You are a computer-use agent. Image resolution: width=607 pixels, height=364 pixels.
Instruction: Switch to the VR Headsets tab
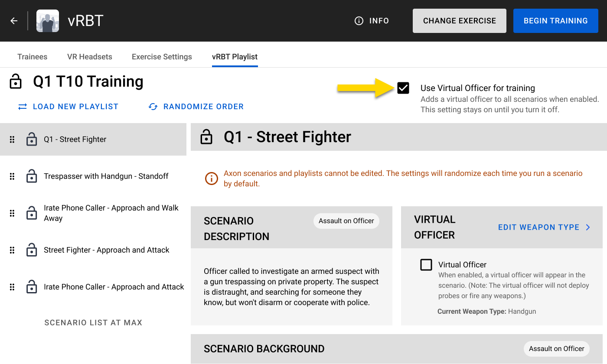(x=90, y=57)
